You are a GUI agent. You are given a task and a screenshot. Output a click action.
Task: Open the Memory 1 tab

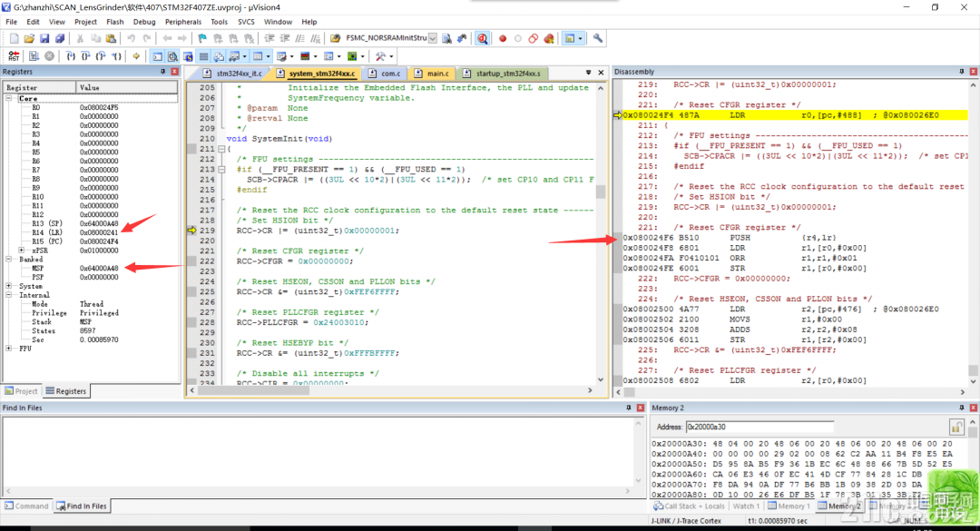[789, 506]
